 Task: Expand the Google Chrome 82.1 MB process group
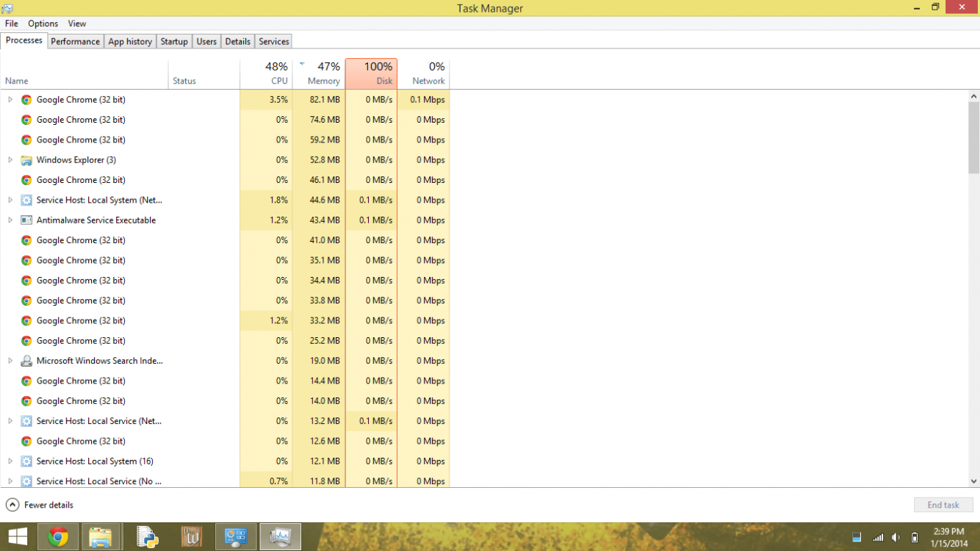[x=10, y=99]
